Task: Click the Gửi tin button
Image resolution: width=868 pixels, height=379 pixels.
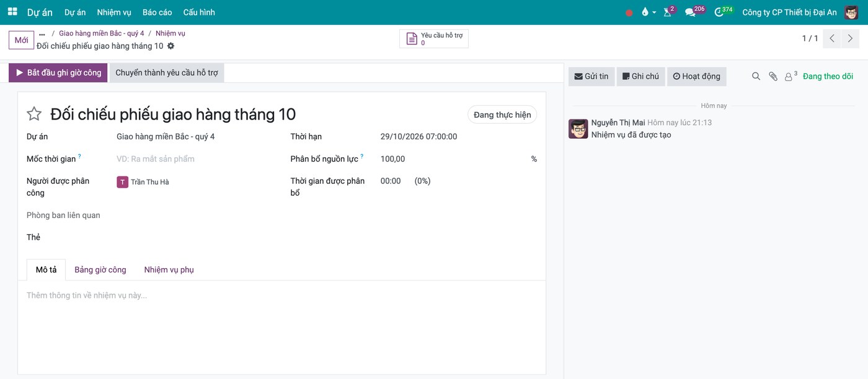Action: (591, 76)
